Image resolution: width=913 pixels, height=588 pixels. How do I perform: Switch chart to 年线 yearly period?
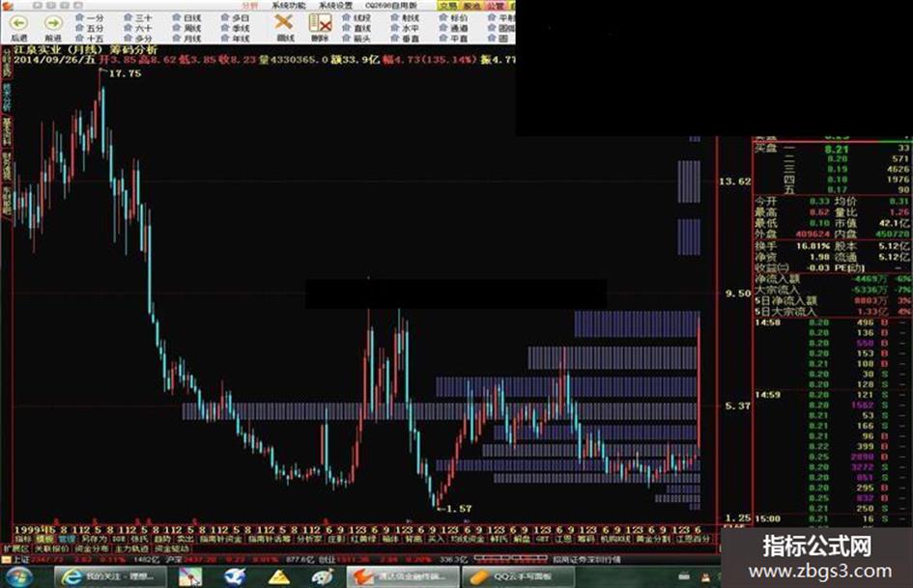point(235,39)
